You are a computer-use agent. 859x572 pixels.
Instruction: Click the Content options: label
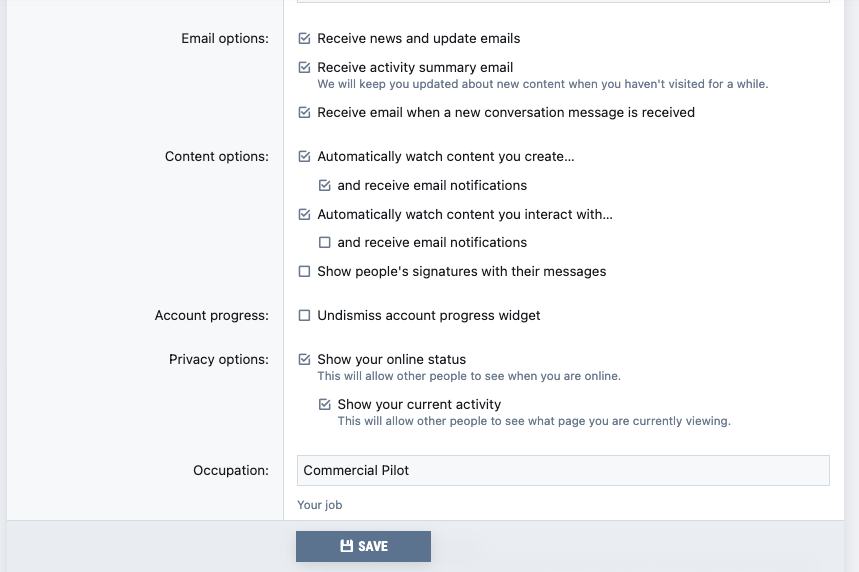point(217,157)
